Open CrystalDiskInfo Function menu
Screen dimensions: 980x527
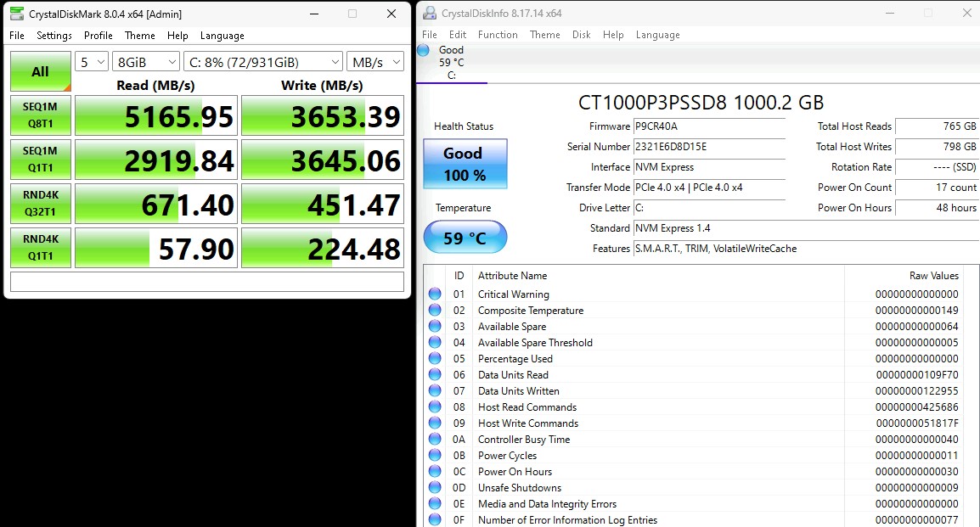pyautogui.click(x=498, y=35)
